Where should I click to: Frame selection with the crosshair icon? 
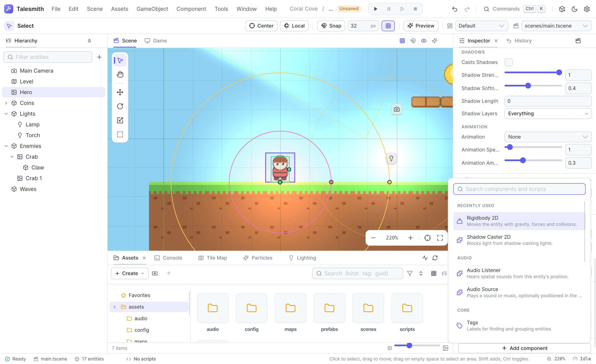pos(427,238)
